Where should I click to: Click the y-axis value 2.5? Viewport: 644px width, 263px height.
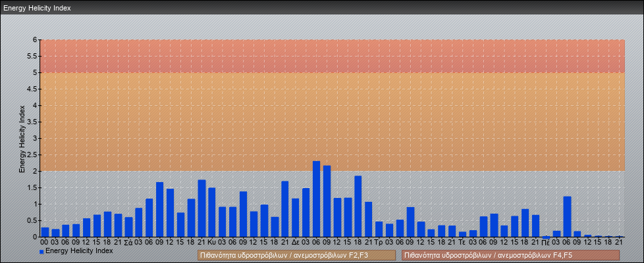click(32, 155)
